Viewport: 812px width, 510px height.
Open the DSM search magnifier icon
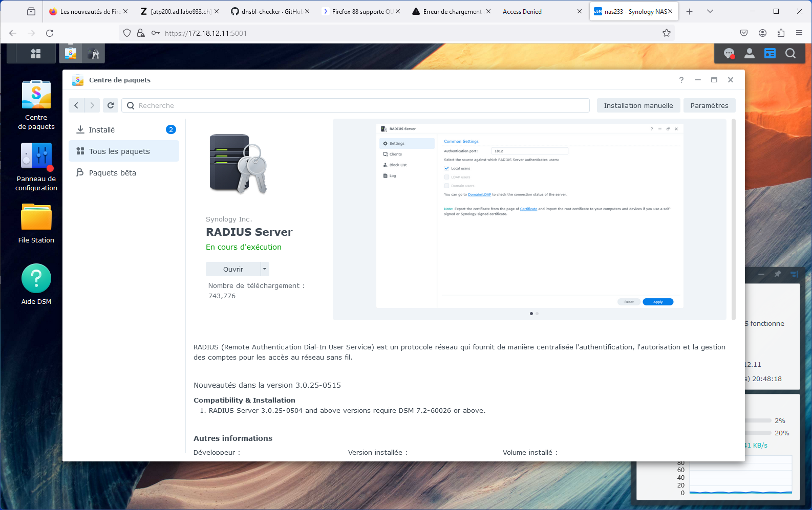pyautogui.click(x=790, y=53)
